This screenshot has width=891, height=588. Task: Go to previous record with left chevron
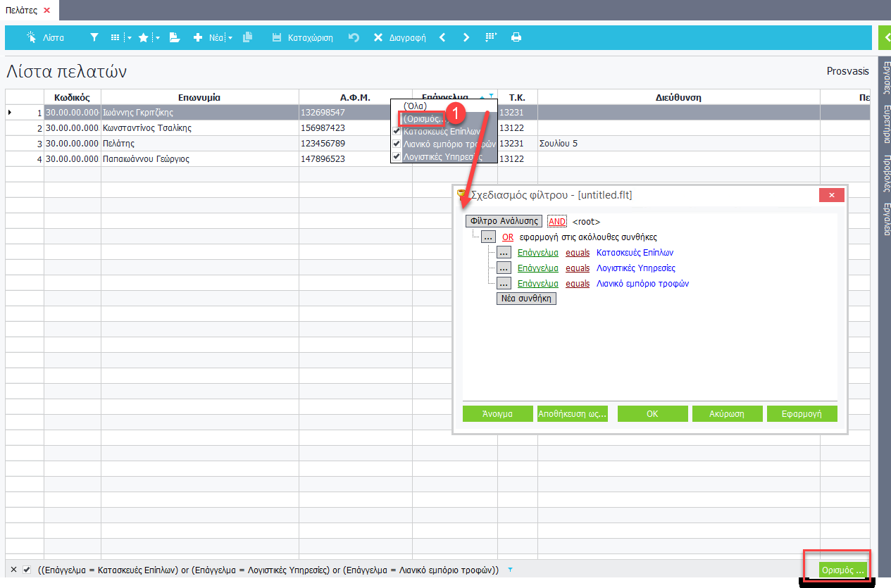442,37
